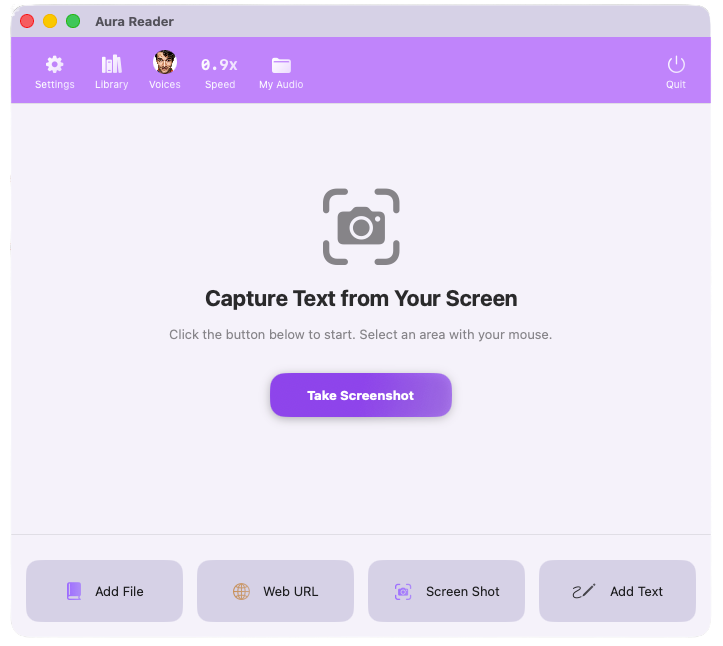
Task: Open the My Audio folder icon
Action: (x=281, y=65)
